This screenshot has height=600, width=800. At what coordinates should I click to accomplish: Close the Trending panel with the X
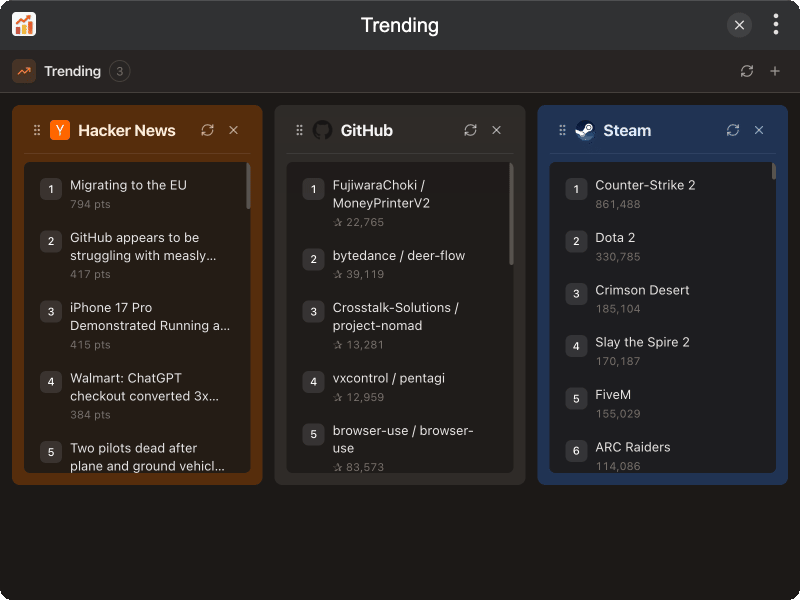click(x=739, y=24)
